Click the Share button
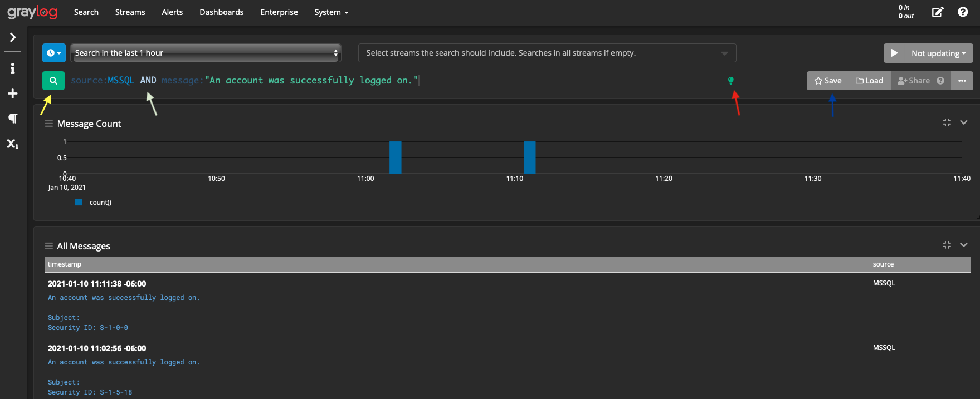Image resolution: width=980 pixels, height=399 pixels. (914, 81)
